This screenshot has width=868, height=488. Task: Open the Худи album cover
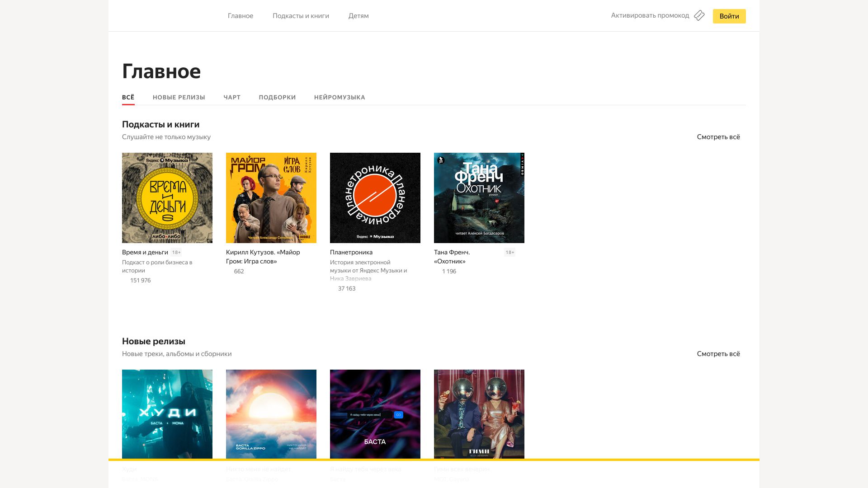tap(167, 414)
